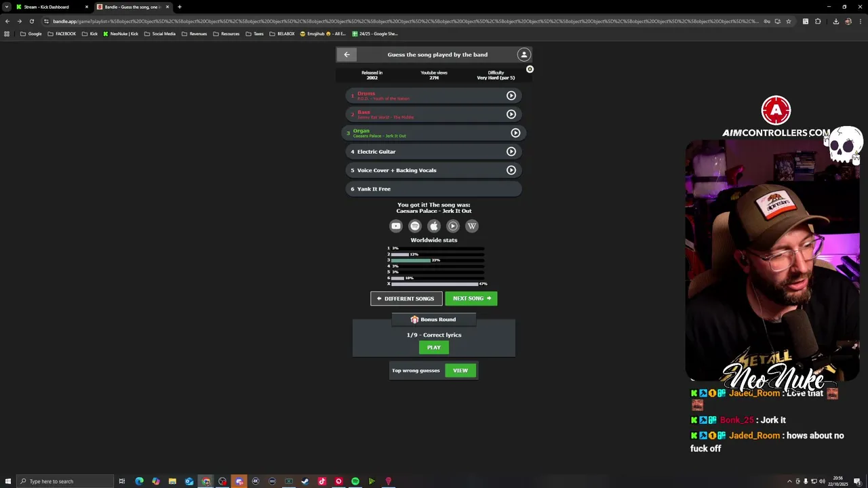
Task: Click the Bonus Round label
Action: (433, 319)
